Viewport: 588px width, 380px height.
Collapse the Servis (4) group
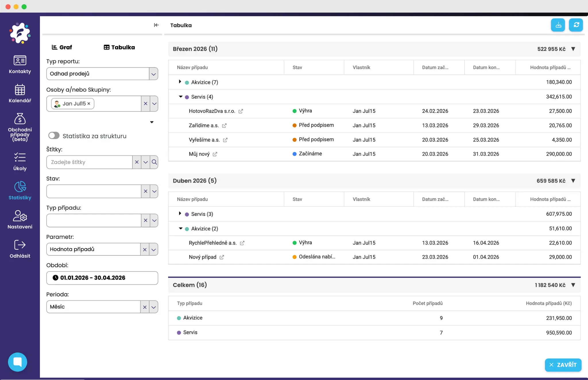(181, 97)
